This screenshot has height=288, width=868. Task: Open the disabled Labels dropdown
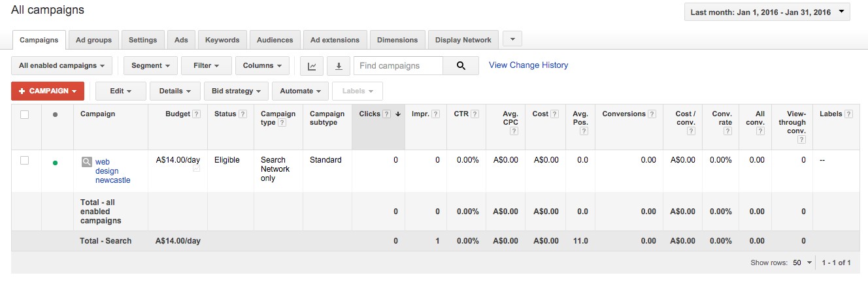(x=358, y=91)
